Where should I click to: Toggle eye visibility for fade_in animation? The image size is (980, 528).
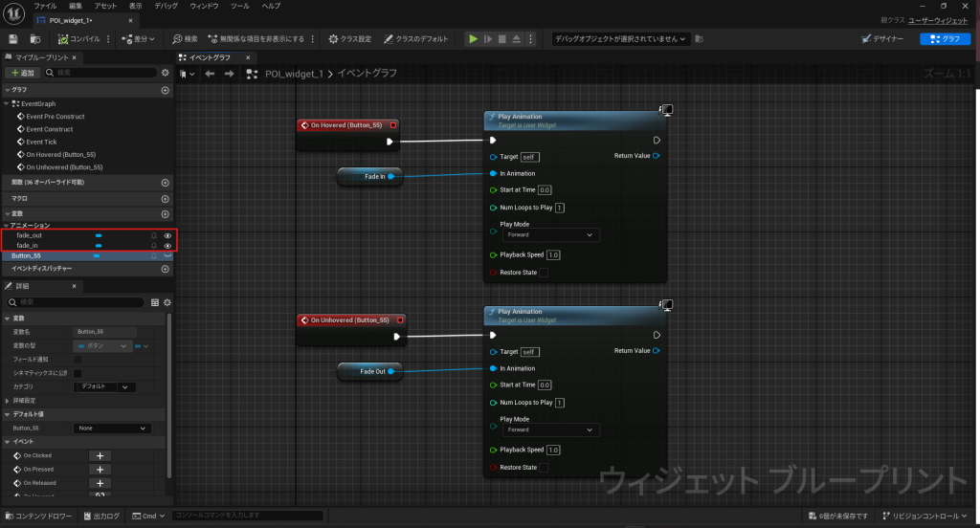click(167, 246)
